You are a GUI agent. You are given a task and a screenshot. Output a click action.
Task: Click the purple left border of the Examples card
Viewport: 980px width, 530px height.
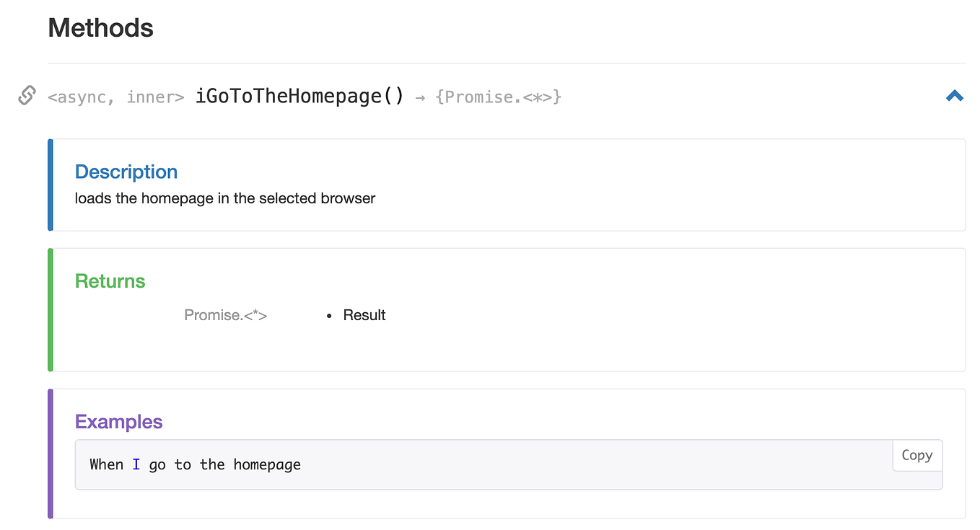(51, 453)
